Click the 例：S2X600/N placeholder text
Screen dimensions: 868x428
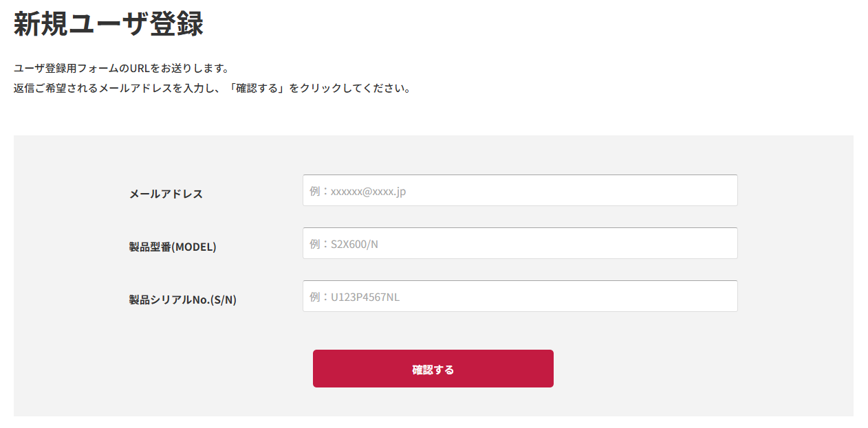344,244
